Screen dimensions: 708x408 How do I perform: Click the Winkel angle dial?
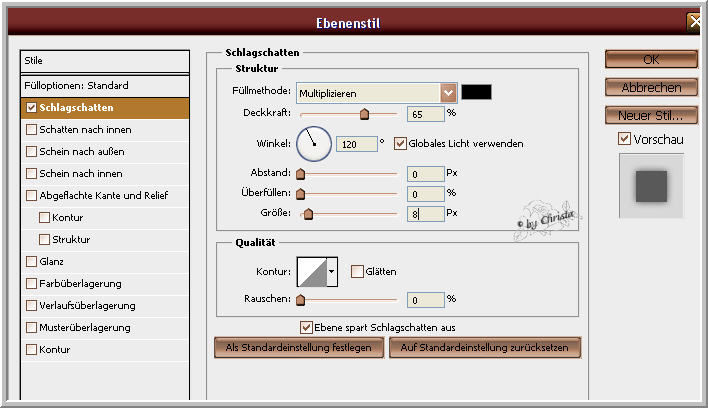(314, 144)
